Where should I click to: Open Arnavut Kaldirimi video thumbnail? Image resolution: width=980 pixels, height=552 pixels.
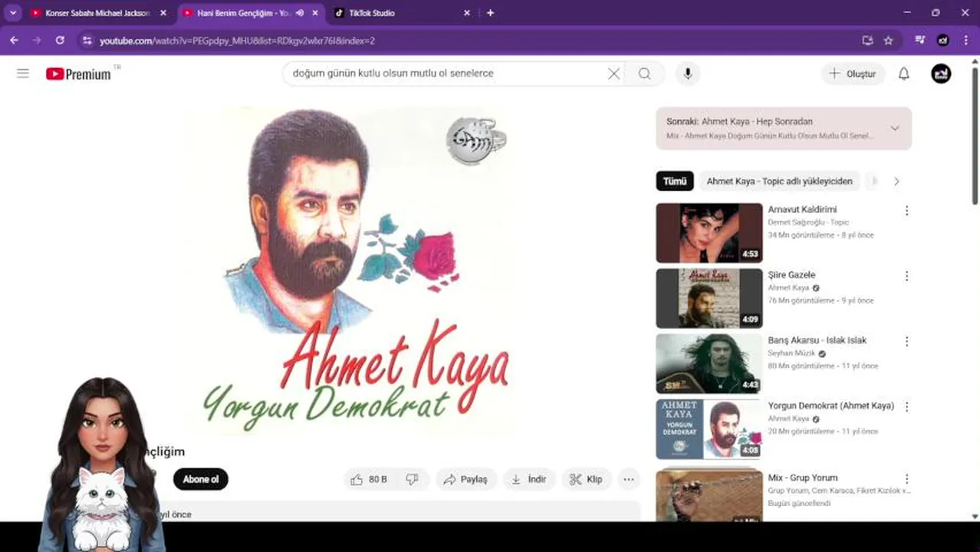point(709,233)
